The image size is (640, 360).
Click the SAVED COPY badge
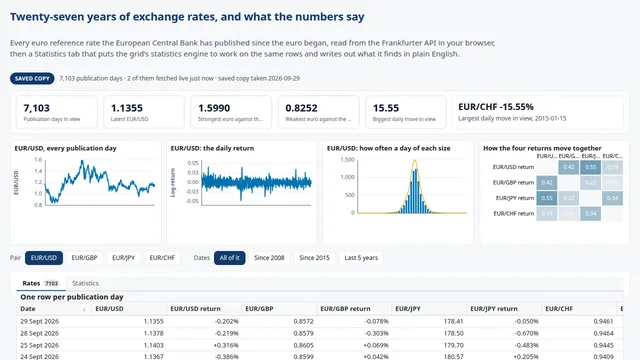point(32,78)
